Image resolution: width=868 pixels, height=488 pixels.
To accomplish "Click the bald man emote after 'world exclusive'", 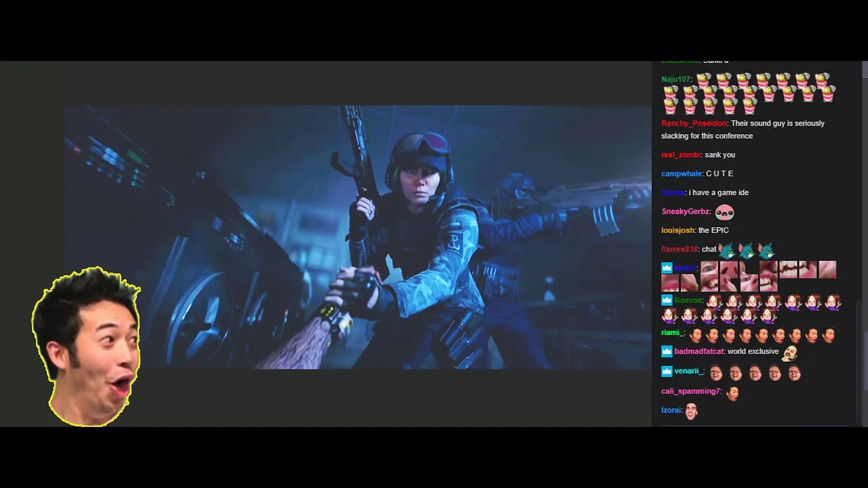I will tap(789, 352).
